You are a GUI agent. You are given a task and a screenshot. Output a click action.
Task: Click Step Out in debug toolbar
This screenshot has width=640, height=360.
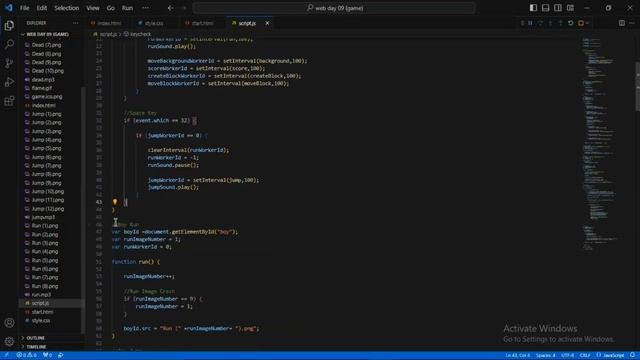tap(560, 23)
